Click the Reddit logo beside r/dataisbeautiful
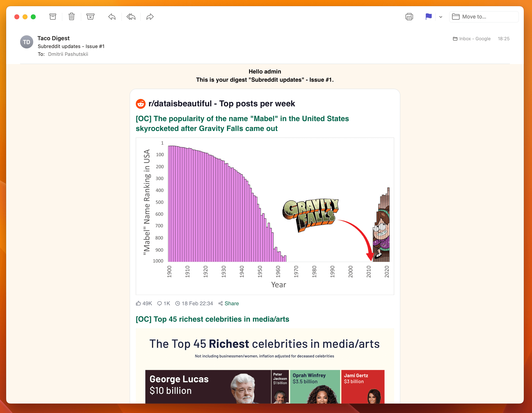The height and width of the screenshot is (413, 532). 140,104
